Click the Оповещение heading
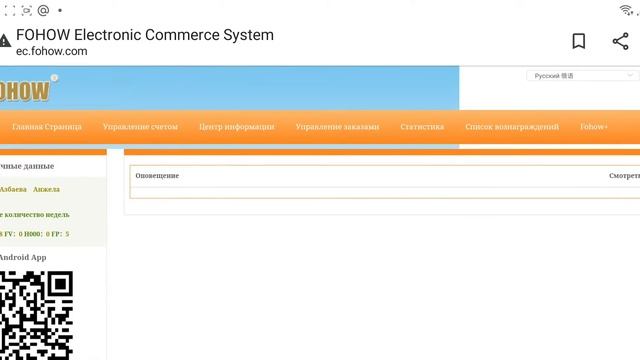The height and width of the screenshot is (360, 640). click(157, 176)
